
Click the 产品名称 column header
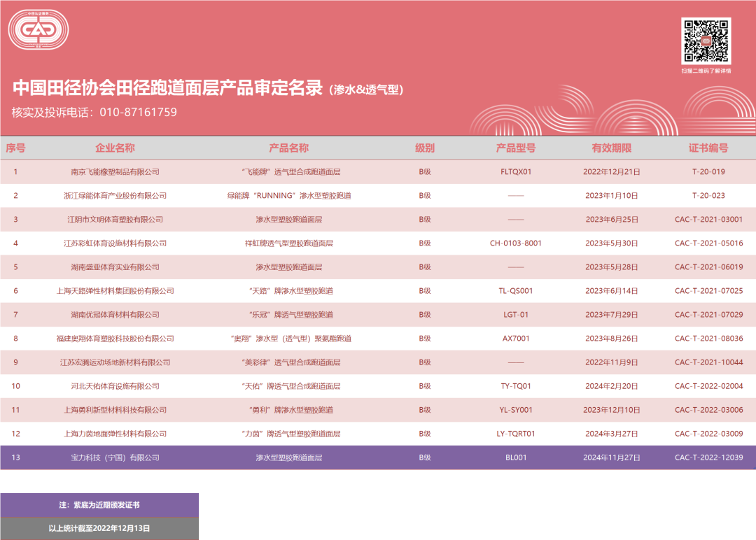(x=289, y=148)
